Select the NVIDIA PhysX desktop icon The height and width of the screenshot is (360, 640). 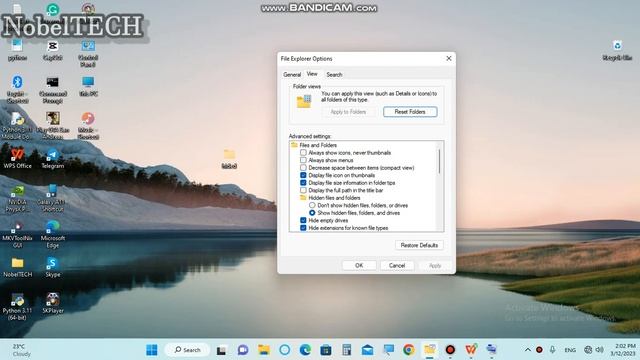pyautogui.click(x=17, y=198)
